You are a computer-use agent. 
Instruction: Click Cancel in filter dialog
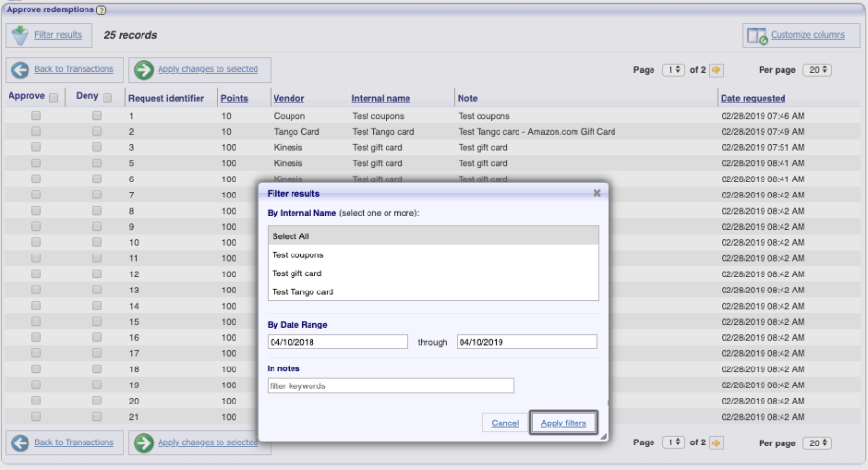[x=505, y=423]
